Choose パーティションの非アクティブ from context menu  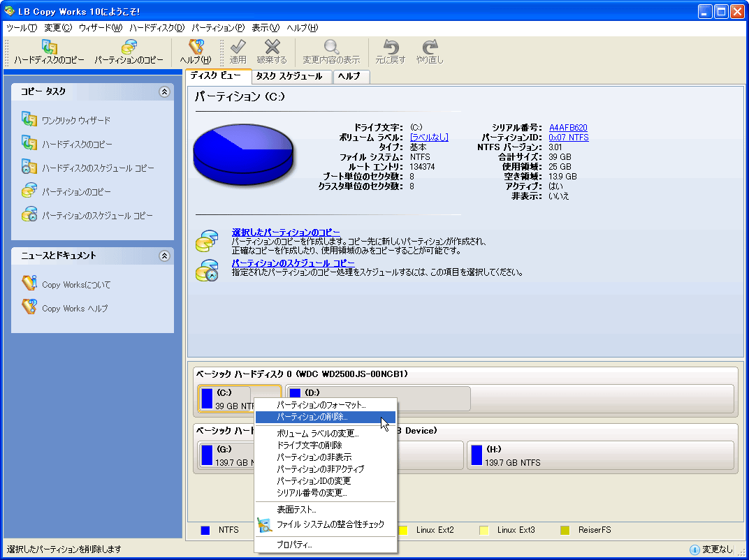(326, 469)
